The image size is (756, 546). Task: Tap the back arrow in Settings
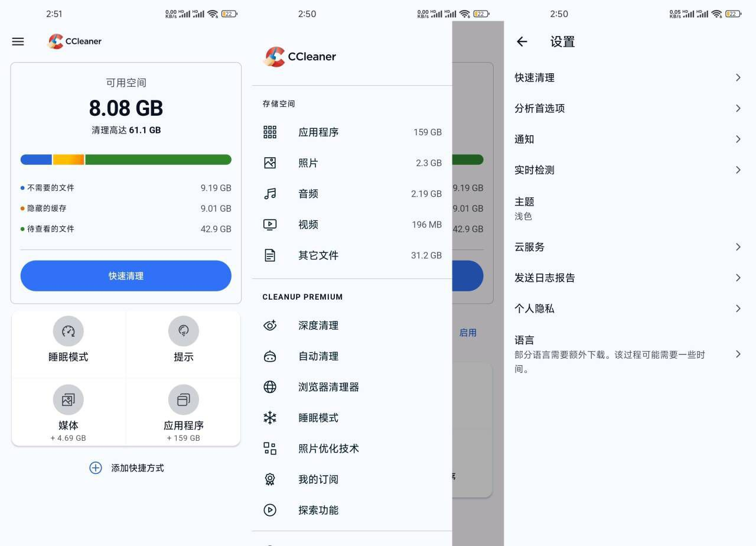(522, 41)
